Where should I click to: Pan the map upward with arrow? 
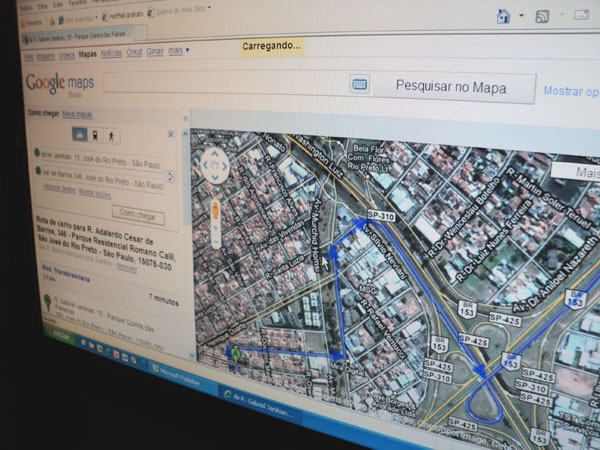coord(215,153)
